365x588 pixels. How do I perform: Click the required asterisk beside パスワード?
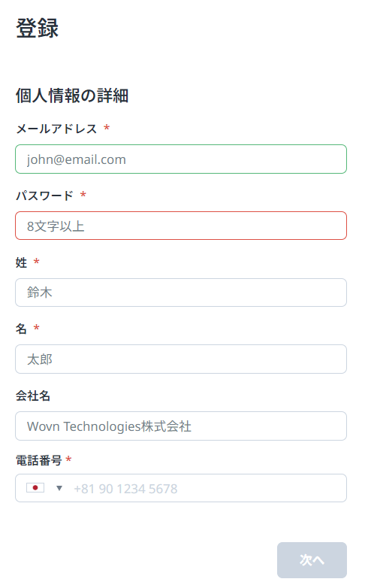point(83,194)
